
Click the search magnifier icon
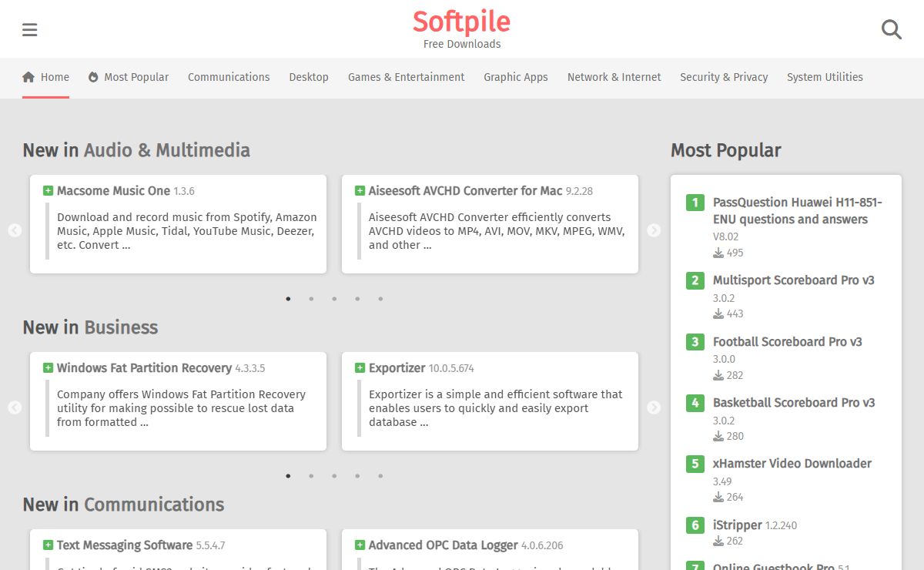892,30
